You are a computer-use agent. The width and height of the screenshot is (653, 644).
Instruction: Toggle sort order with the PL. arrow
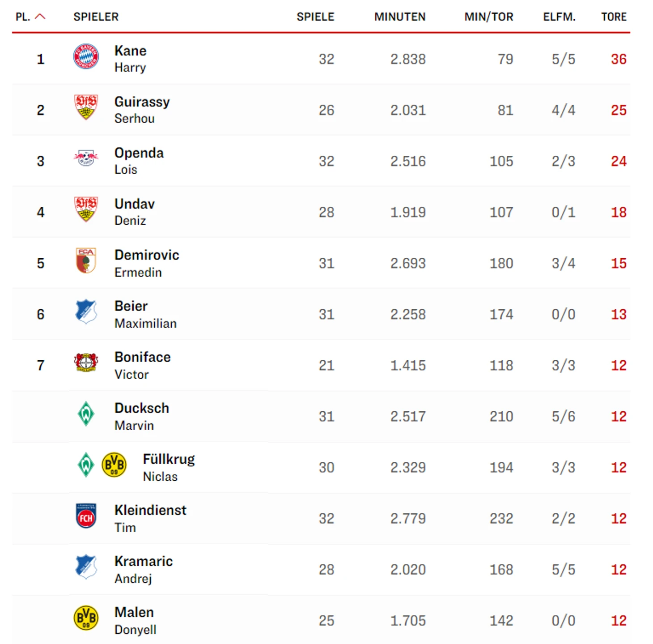(x=40, y=17)
